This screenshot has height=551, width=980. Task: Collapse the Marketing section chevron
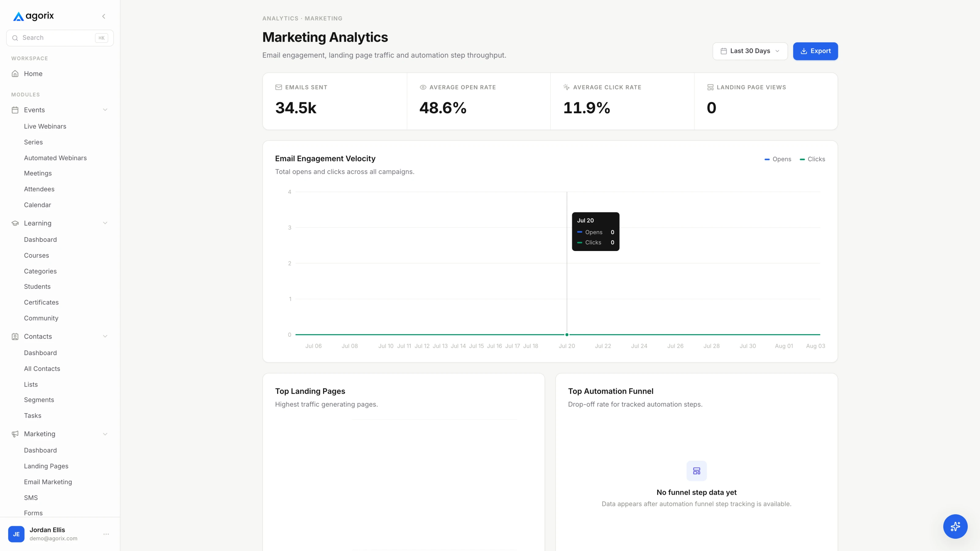tap(105, 434)
